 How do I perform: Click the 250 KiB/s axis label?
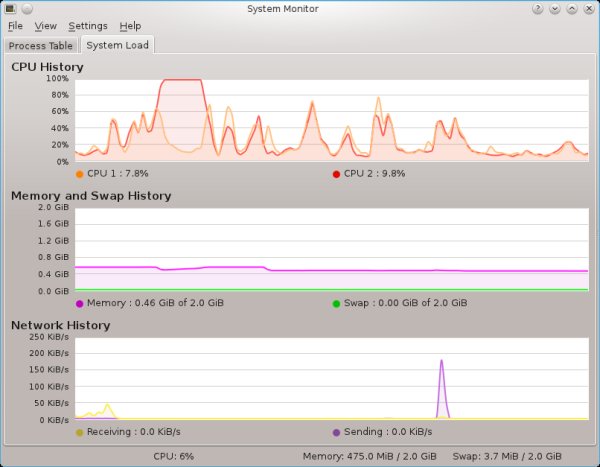tap(49, 336)
